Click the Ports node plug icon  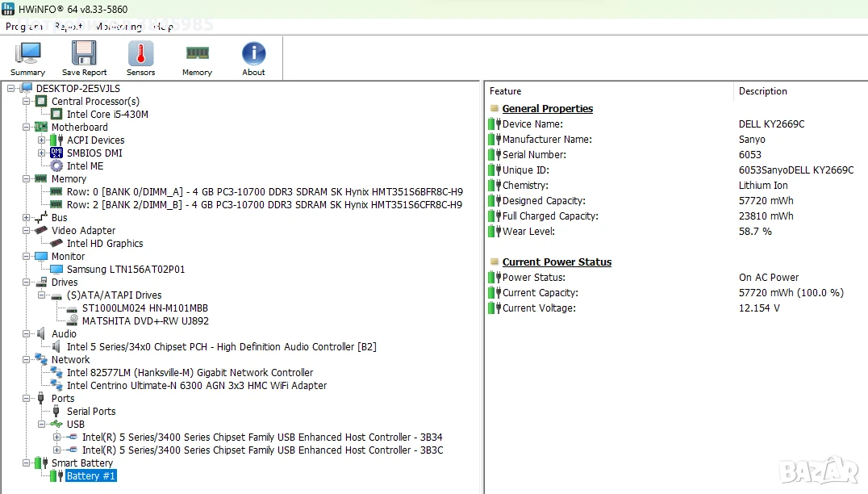[x=41, y=398]
